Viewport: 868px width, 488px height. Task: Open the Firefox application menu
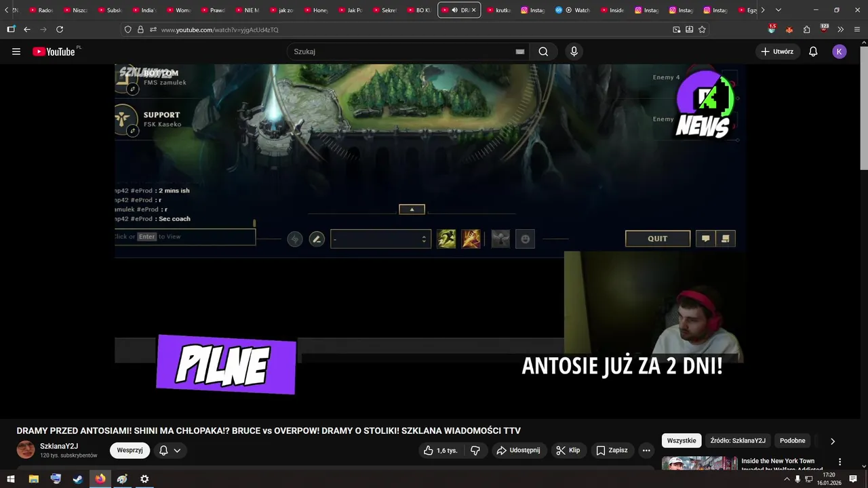[857, 29]
